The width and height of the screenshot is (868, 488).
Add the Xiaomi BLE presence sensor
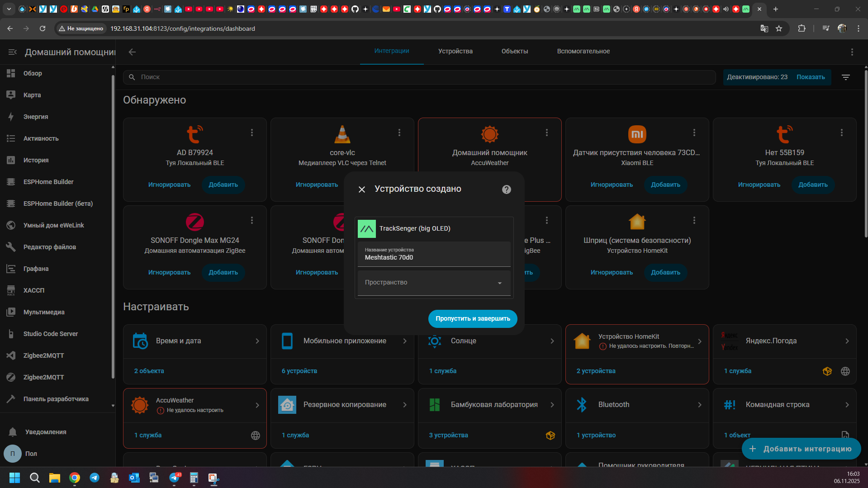coord(665,185)
